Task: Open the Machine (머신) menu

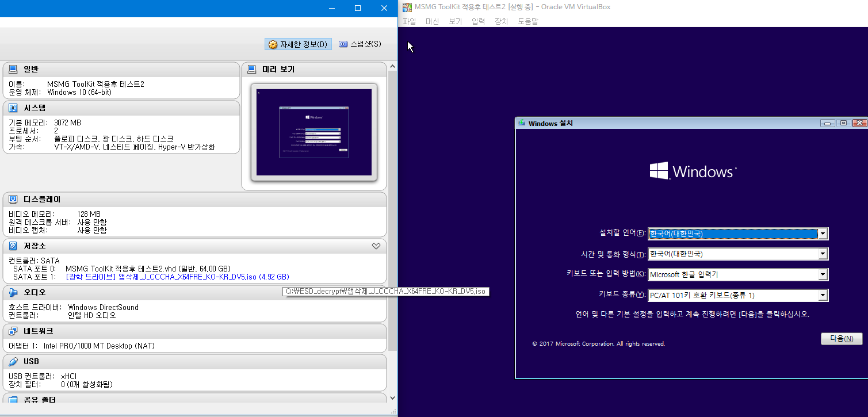Action: 432,21
